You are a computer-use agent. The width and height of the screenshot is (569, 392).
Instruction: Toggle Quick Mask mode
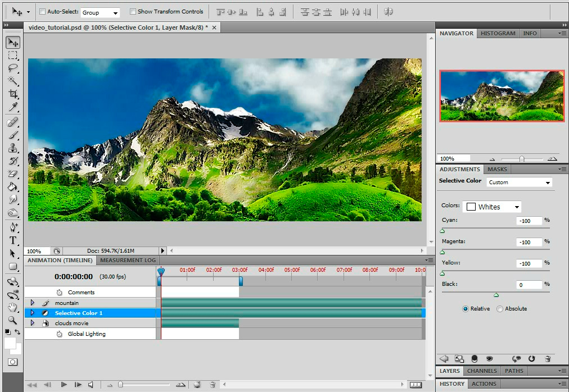point(13,362)
